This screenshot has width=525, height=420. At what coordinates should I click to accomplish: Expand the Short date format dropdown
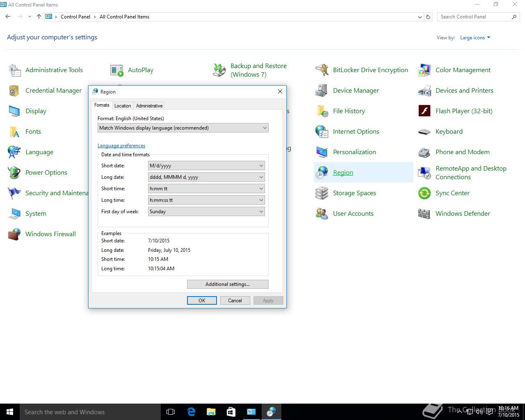click(206, 166)
